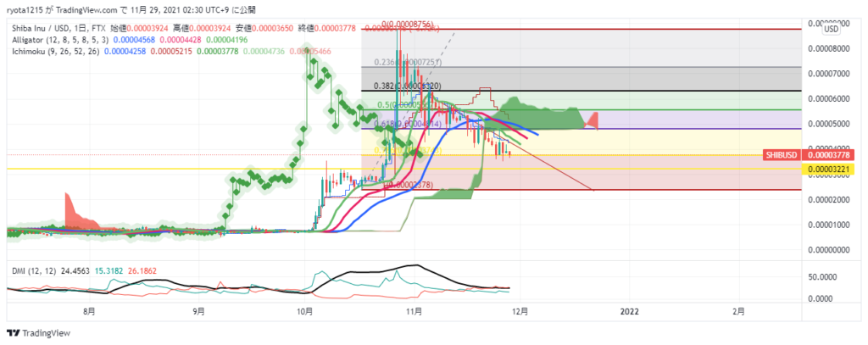Click the TradingView logo at bottom left
Screen dimensions: 868x345
point(32,331)
